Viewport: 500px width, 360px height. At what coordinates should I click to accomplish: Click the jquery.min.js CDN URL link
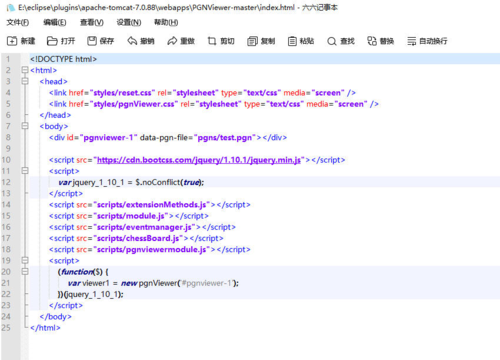pyautogui.click(x=199, y=160)
